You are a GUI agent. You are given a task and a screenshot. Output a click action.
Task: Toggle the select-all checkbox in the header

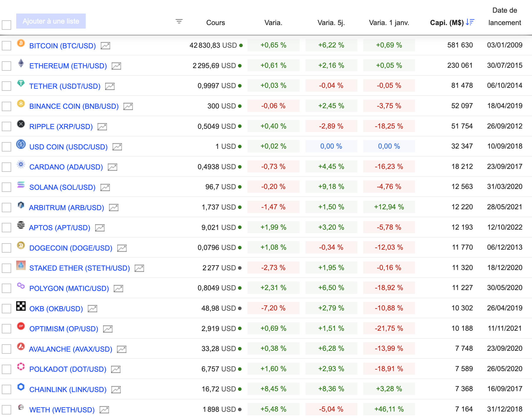(x=6, y=25)
